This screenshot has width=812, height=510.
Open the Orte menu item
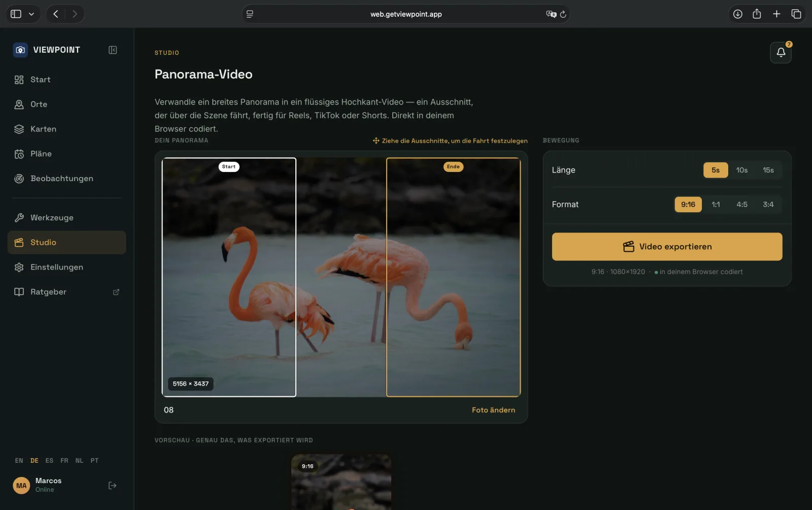[x=67, y=104]
